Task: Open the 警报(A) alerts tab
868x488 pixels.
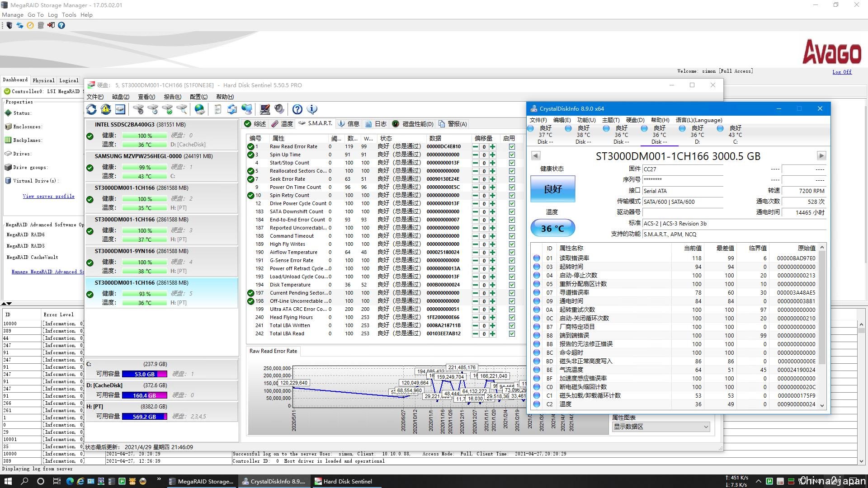Action: click(453, 124)
